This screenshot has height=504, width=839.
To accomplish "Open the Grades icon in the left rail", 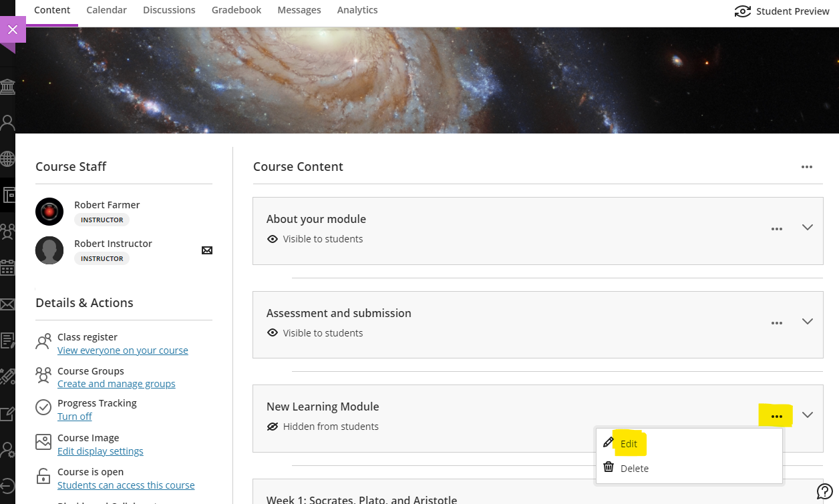I will point(8,340).
